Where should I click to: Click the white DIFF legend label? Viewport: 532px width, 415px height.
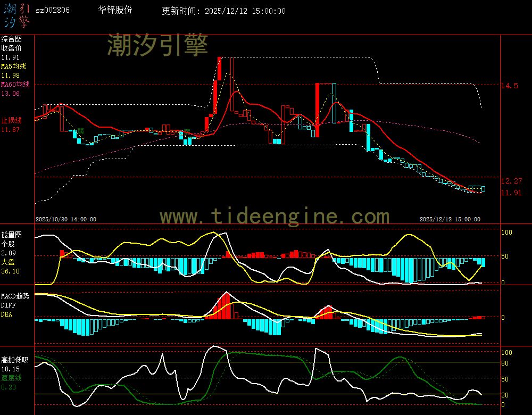[8, 305]
